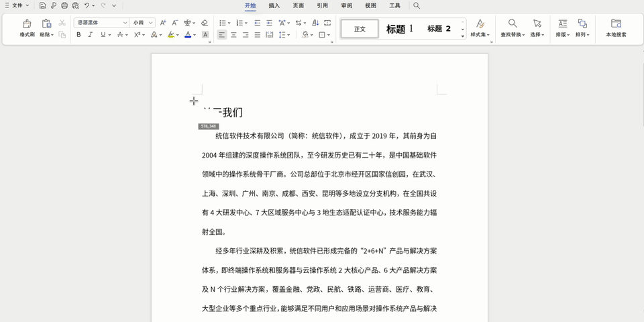Viewport: 644px width, 322px height.
Task: Click the export-to-PDF icon beside save
Action: [54, 5]
